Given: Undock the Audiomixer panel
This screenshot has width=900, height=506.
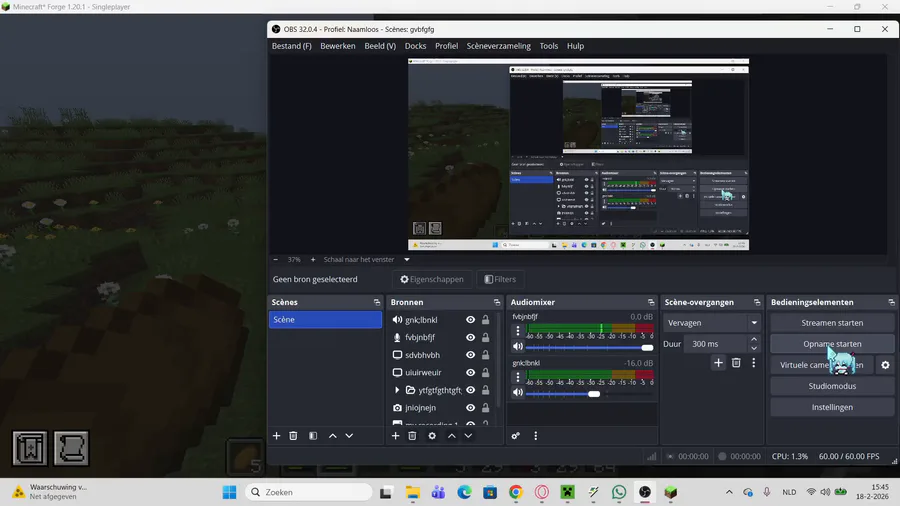Looking at the screenshot, I should [x=651, y=302].
